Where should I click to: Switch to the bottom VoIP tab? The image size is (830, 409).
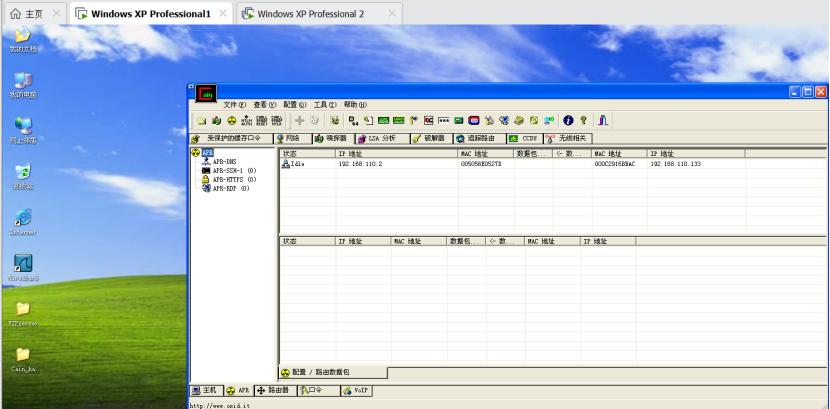pos(357,390)
